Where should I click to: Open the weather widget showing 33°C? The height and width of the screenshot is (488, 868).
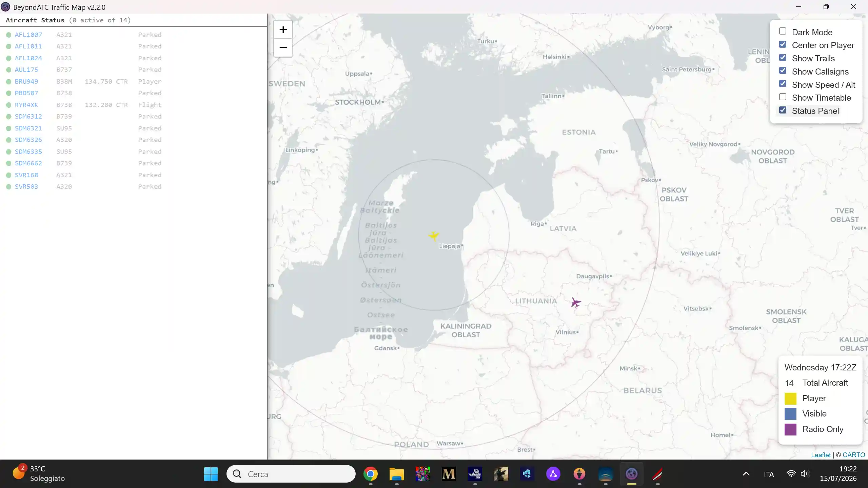(x=39, y=473)
